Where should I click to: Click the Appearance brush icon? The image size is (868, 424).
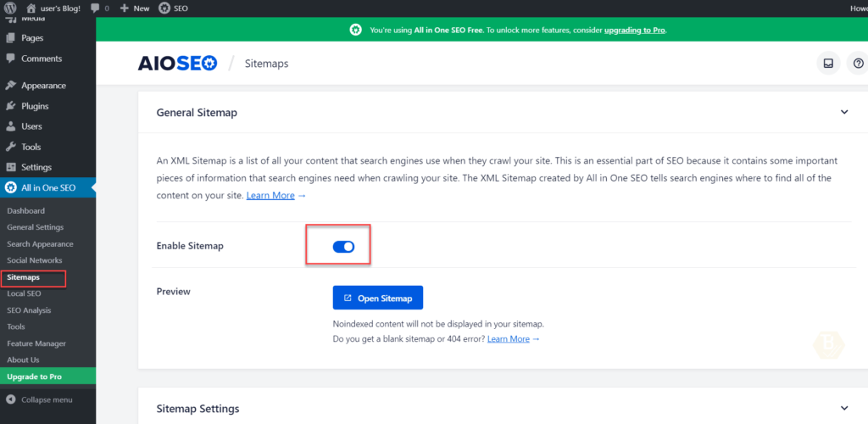point(10,86)
